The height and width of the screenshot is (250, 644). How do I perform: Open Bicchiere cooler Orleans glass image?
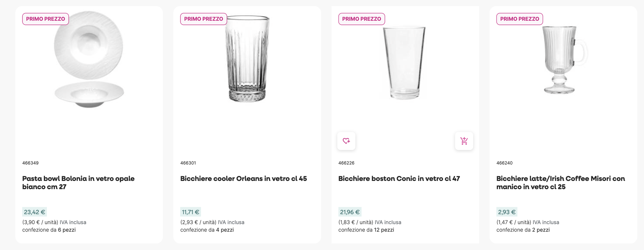[x=247, y=59]
